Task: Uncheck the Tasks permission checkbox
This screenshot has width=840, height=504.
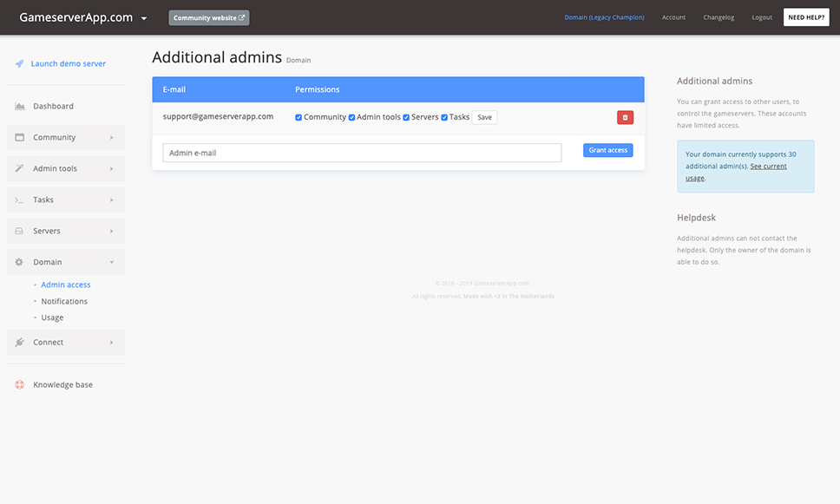Action: click(444, 117)
